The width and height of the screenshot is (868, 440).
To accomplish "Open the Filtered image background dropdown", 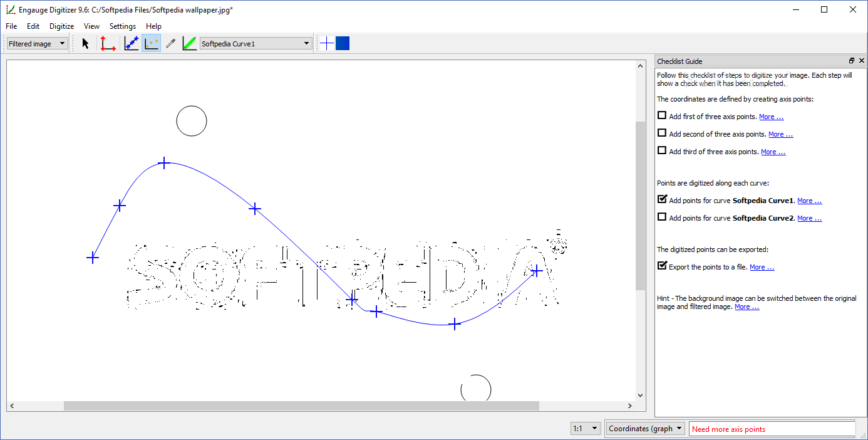I will tap(38, 43).
